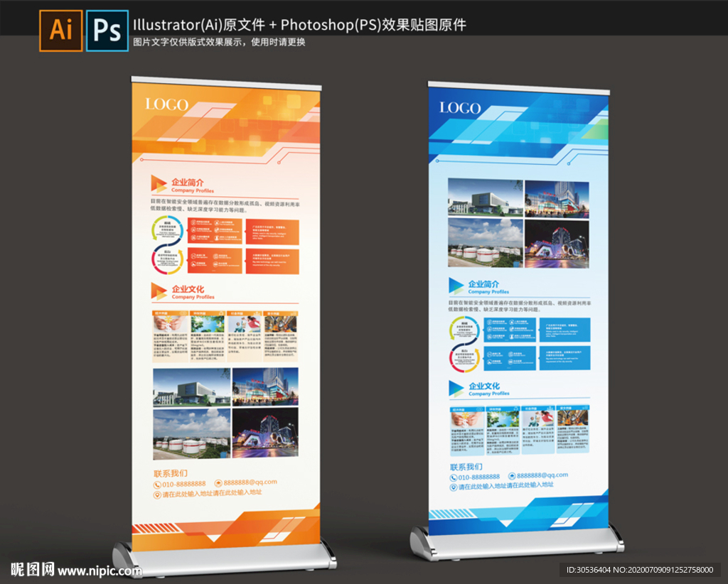
Task: Click the location pin icon on the orange banner
Action: (x=157, y=495)
